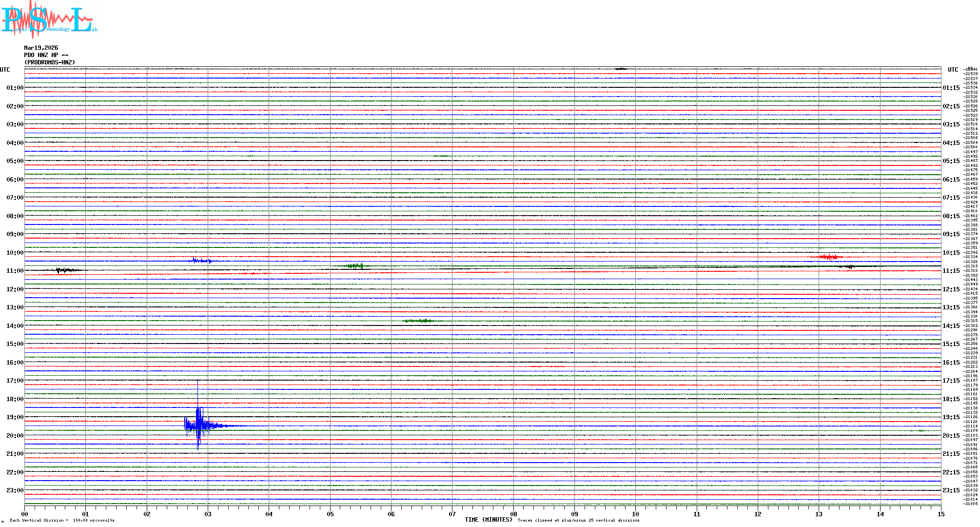Click the 11:15 label on right axis
Image resolution: width=980 pixels, height=527 pixels.
[x=951, y=271]
